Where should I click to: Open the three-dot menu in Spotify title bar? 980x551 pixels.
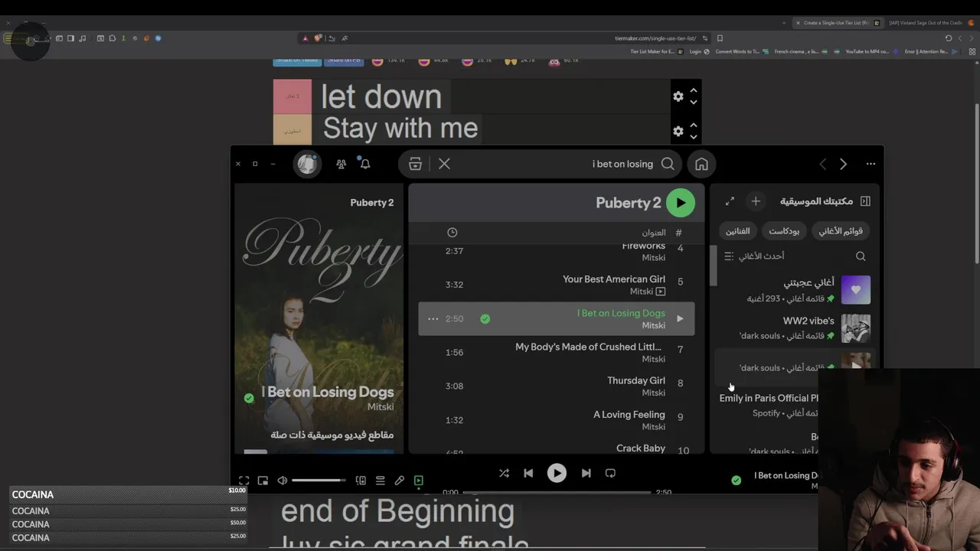(871, 164)
